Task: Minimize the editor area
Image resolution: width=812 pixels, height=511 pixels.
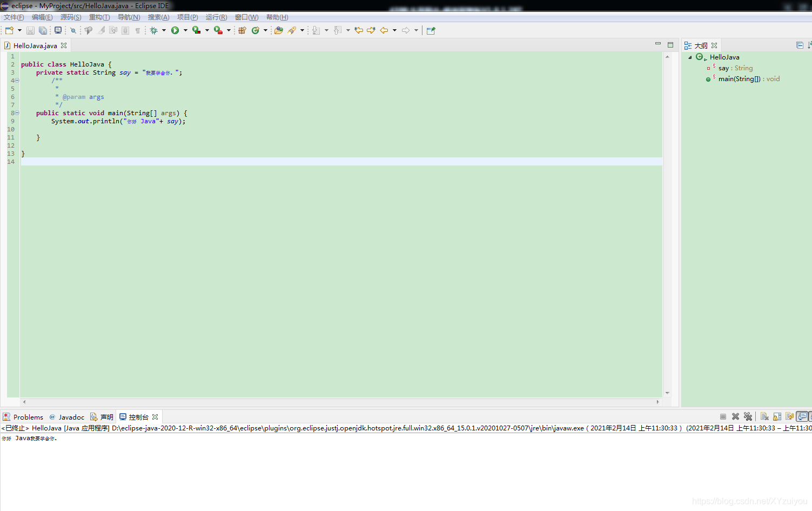Action: click(657, 44)
